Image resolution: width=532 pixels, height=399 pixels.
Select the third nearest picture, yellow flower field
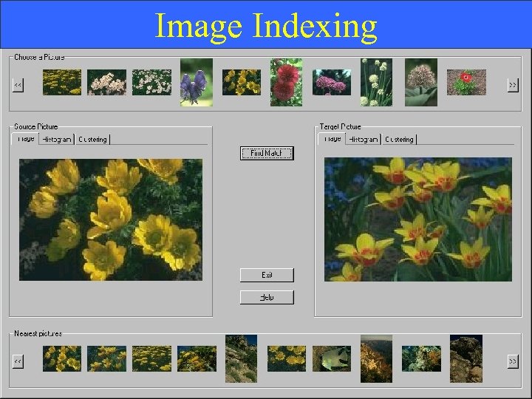pos(152,358)
